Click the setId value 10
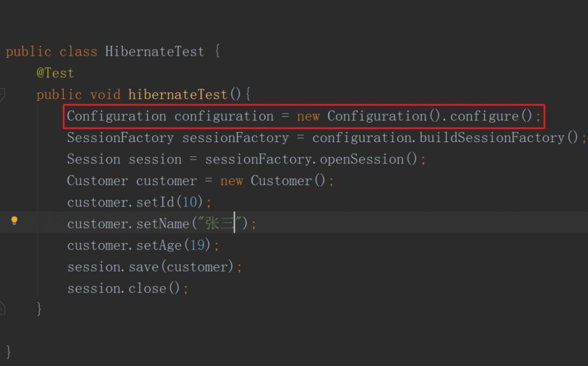588x366 pixels. 190,203
